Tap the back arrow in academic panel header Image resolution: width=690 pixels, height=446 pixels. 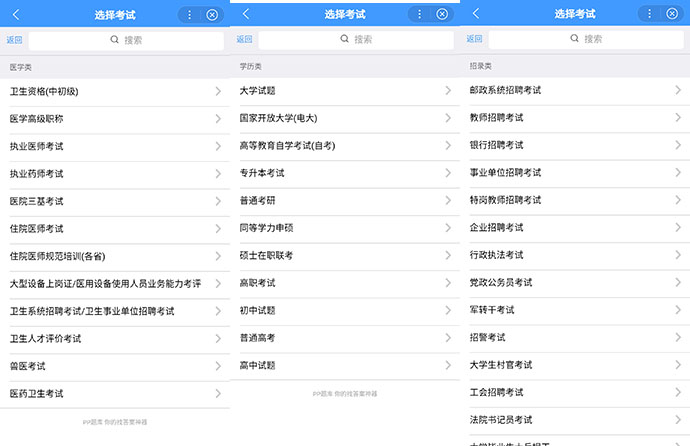click(246, 14)
